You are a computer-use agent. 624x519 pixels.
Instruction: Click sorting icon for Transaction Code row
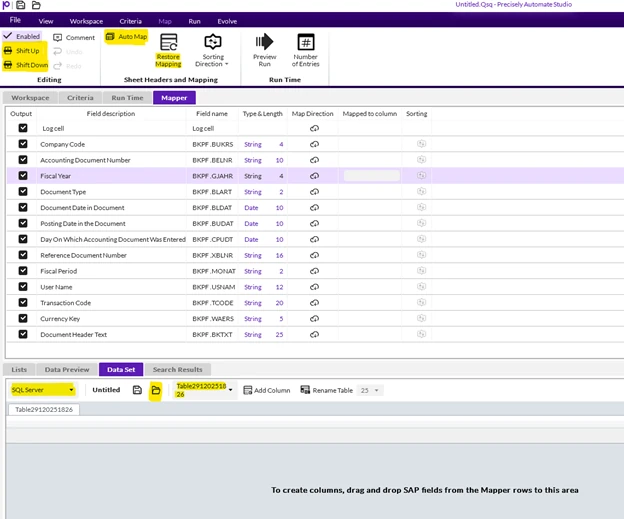pyautogui.click(x=421, y=302)
